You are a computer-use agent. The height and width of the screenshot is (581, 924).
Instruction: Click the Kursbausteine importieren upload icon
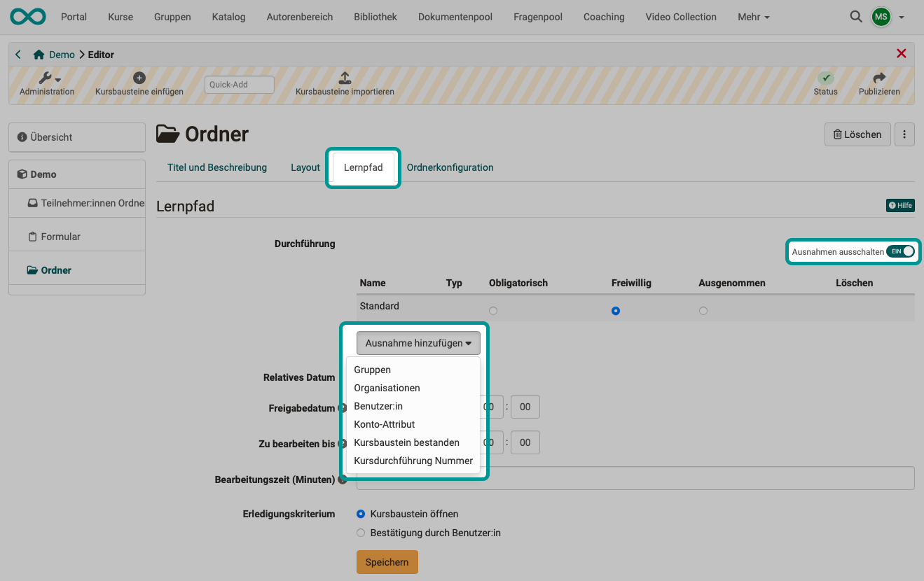tap(345, 78)
